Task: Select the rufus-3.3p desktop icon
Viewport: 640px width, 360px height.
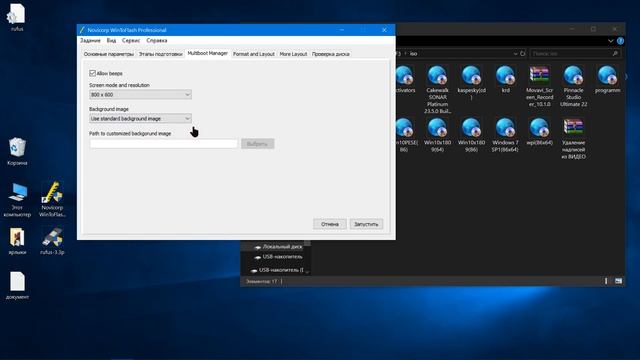Action: (x=52, y=242)
